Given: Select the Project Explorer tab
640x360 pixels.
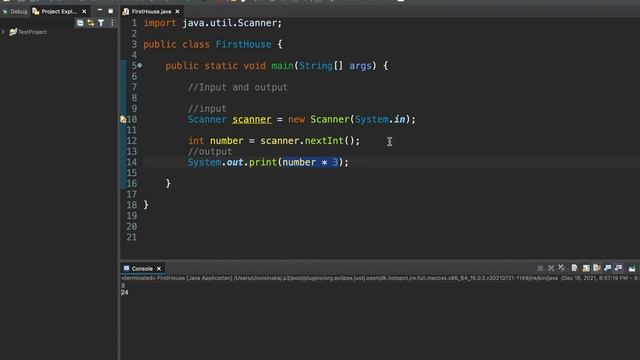Looking at the screenshot, I should (x=58, y=11).
